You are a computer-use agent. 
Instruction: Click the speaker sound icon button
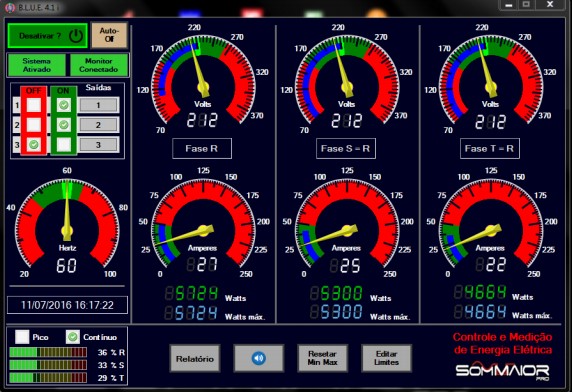pos(258,358)
